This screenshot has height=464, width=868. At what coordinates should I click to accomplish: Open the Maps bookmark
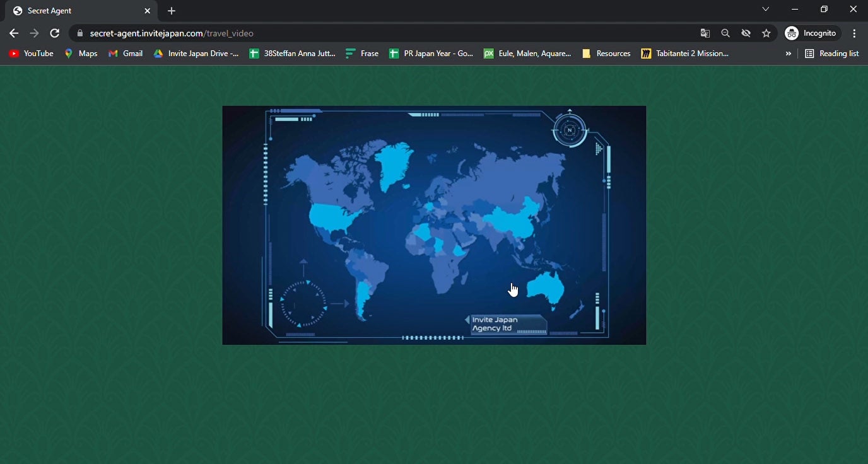click(81, 54)
